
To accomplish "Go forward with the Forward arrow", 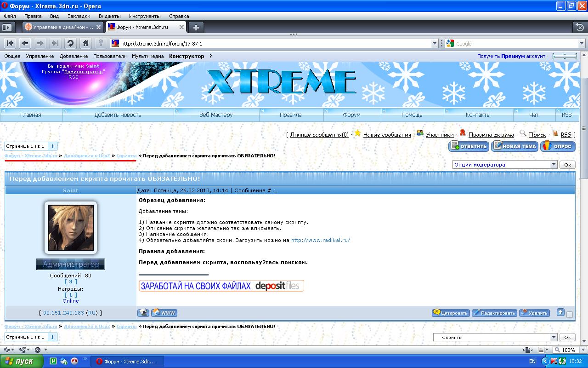I will pos(40,43).
